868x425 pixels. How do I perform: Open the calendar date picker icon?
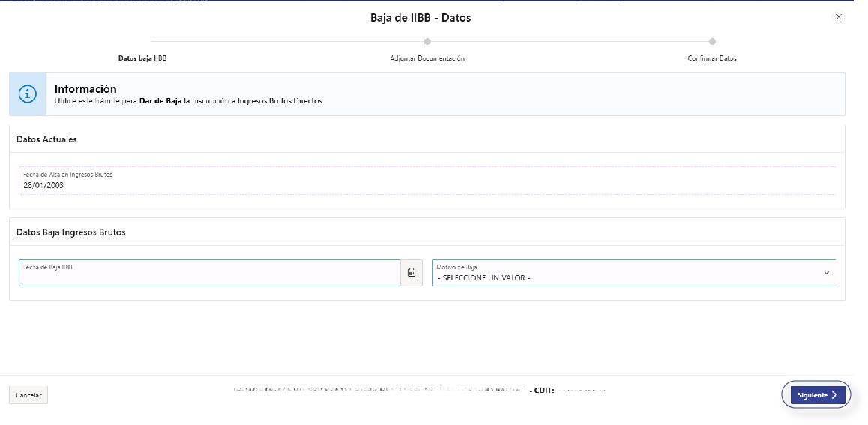[412, 273]
